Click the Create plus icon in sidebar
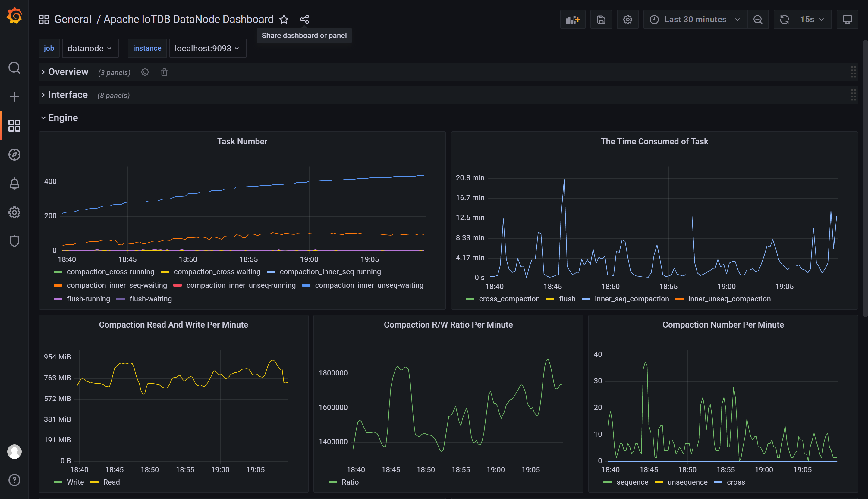 [14, 97]
